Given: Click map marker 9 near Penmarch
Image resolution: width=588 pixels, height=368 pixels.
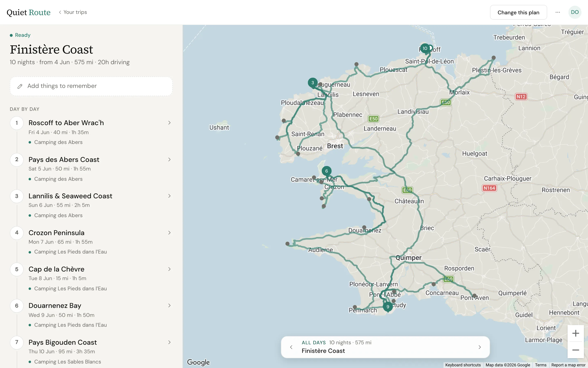Looking at the screenshot, I should point(388,307).
